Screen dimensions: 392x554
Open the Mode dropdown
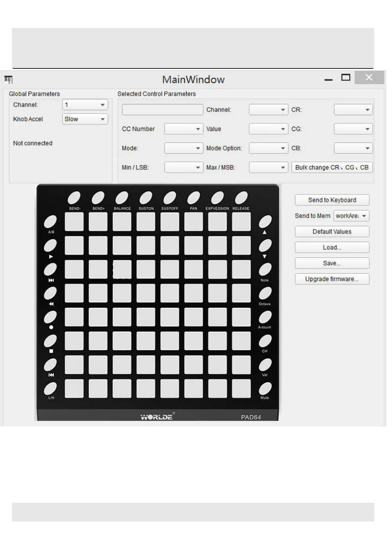tap(184, 148)
